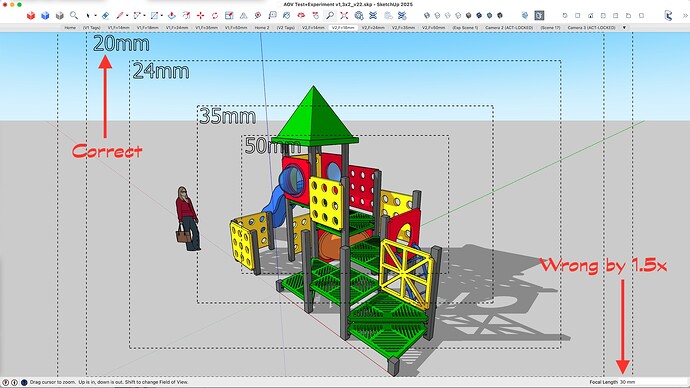The width and height of the screenshot is (690, 388).
Task: Click the (V2 Tags) scene tab
Action: 286,27
